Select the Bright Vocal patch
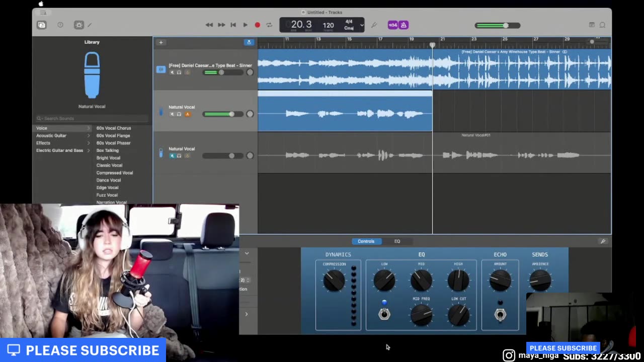 (108, 158)
